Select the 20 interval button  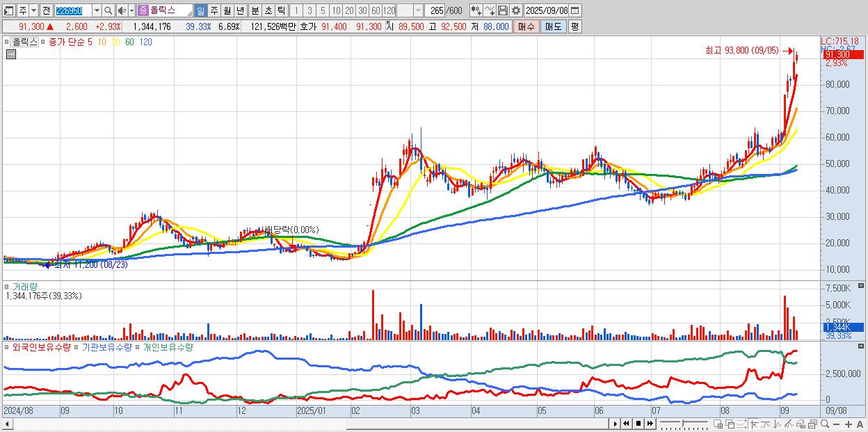349,10
